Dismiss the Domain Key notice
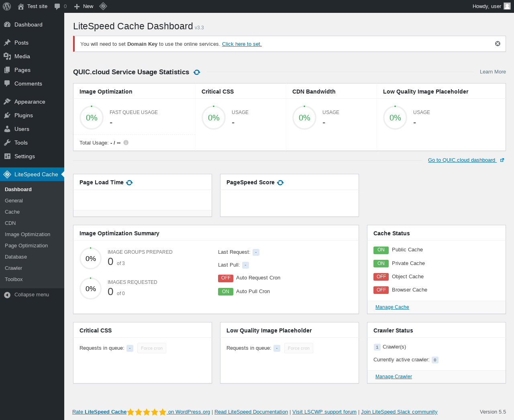 click(x=498, y=44)
